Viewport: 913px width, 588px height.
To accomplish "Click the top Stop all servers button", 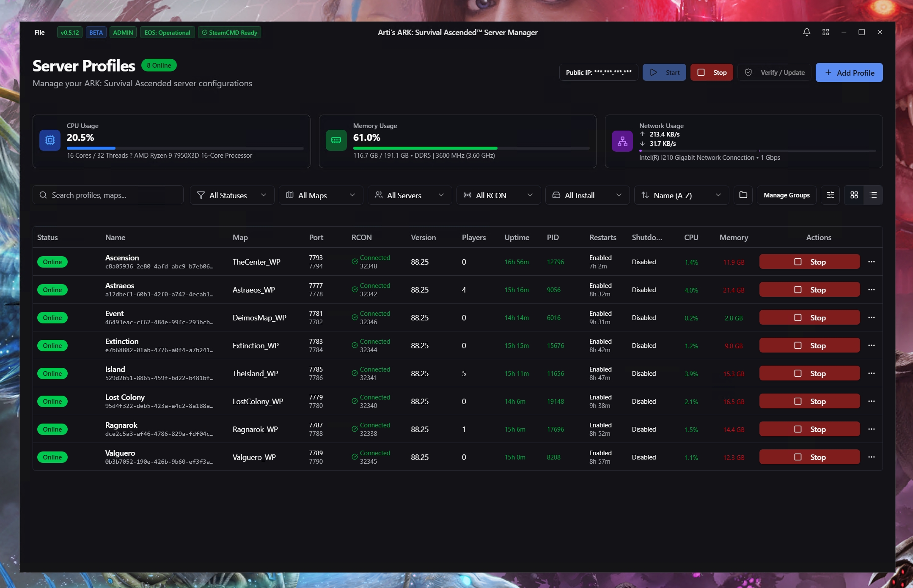I will (712, 72).
